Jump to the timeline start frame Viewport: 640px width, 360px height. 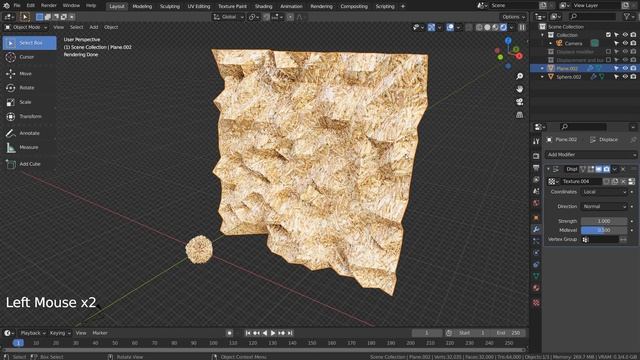248,333
